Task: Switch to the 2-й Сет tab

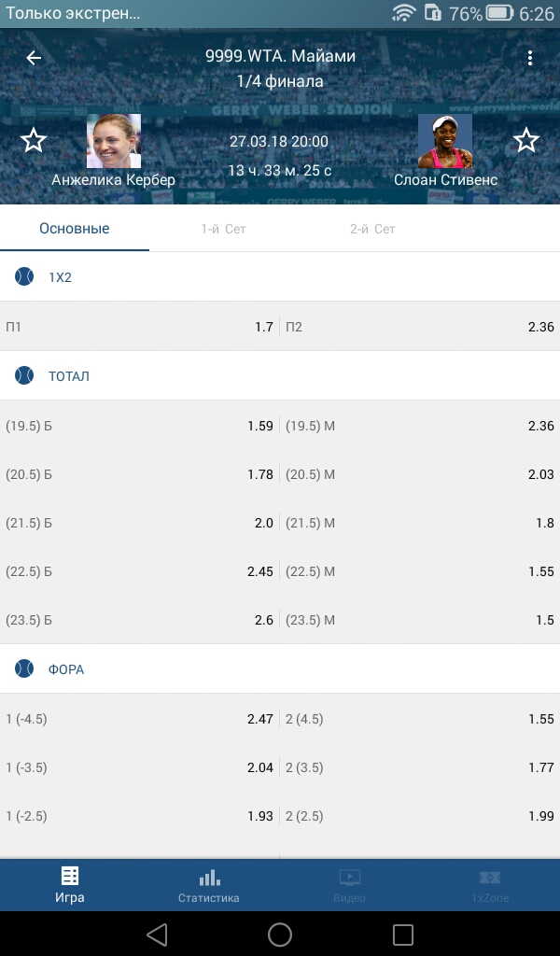Action: (x=372, y=229)
